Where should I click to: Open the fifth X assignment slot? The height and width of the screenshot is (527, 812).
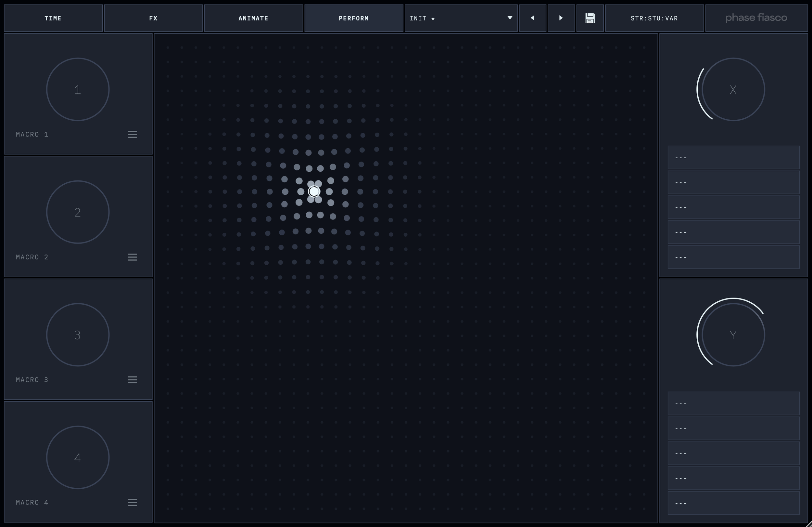pyautogui.click(x=733, y=257)
